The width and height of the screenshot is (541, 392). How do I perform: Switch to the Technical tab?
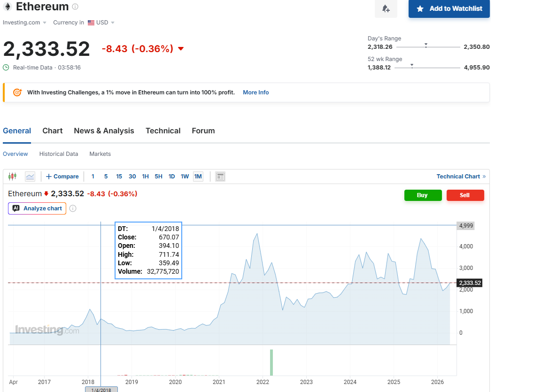click(163, 131)
